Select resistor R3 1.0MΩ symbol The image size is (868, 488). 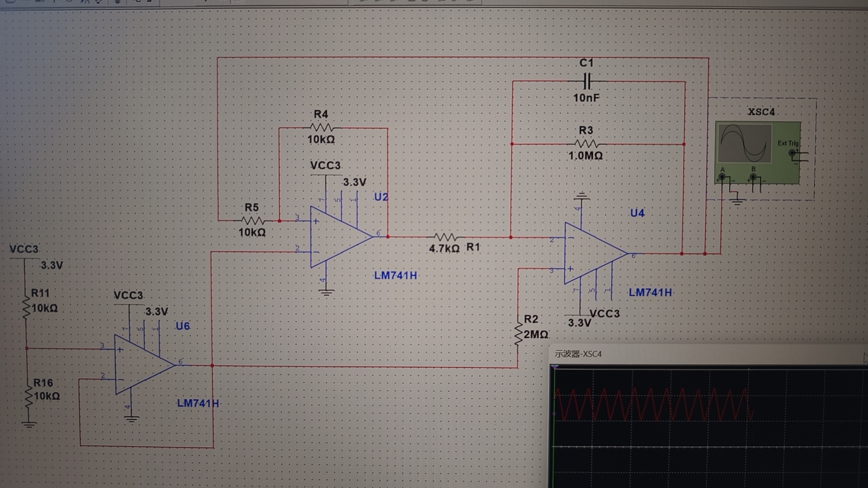(x=586, y=144)
